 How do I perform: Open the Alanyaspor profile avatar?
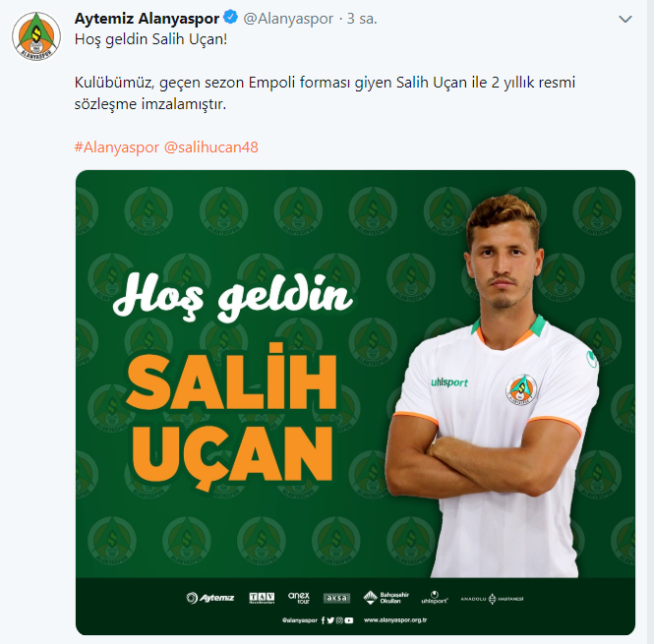[36, 36]
